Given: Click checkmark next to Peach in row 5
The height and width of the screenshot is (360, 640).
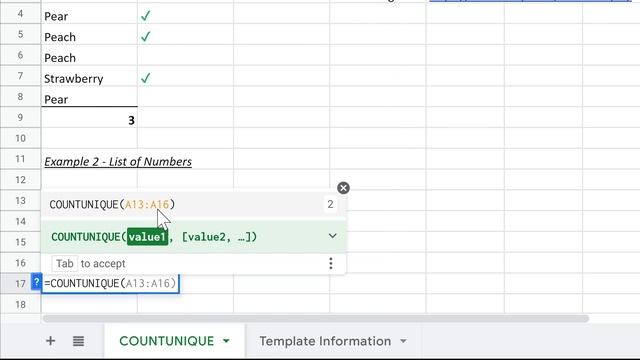Looking at the screenshot, I should [145, 37].
